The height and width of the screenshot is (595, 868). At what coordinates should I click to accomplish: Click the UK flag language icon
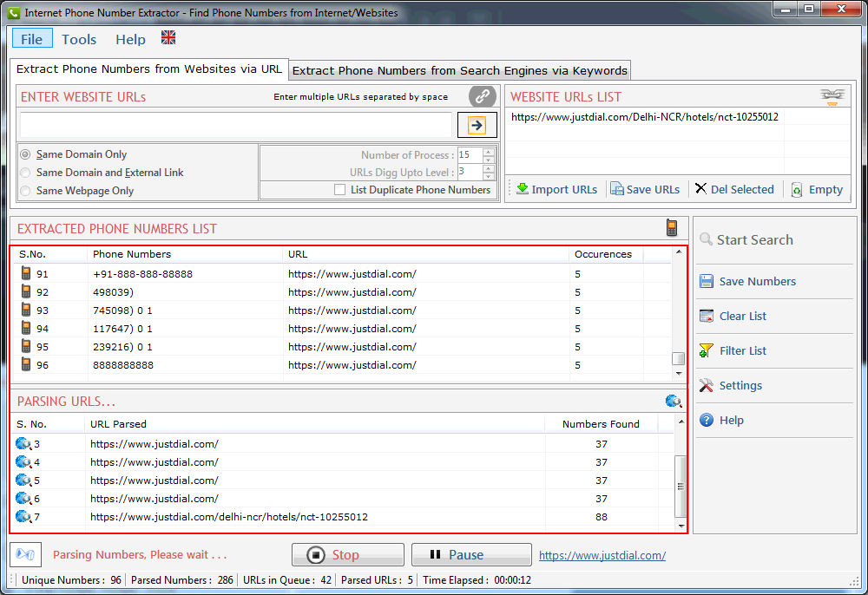pos(168,37)
